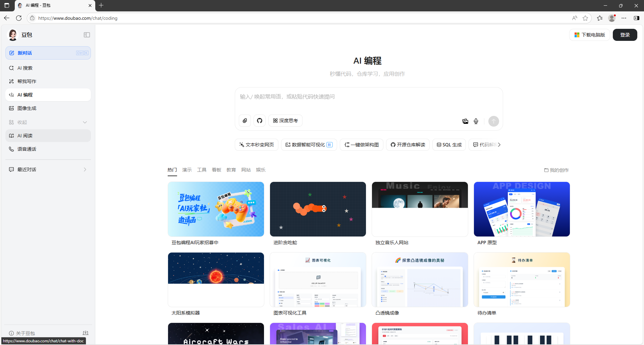The image size is (644, 345).
Task: Switch to 娱乐 tab
Action: tap(261, 170)
